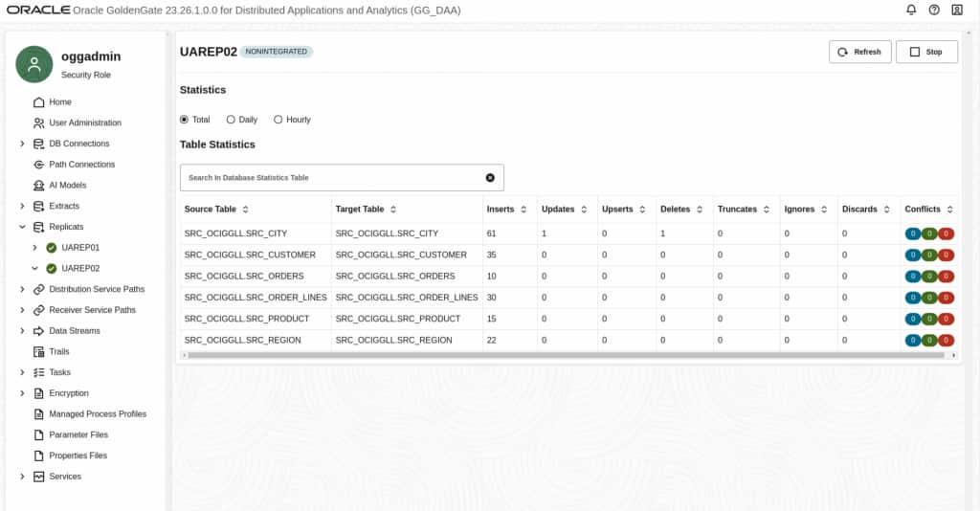Click the Replicats icon in sidebar
The height and width of the screenshot is (511, 980).
coord(38,227)
